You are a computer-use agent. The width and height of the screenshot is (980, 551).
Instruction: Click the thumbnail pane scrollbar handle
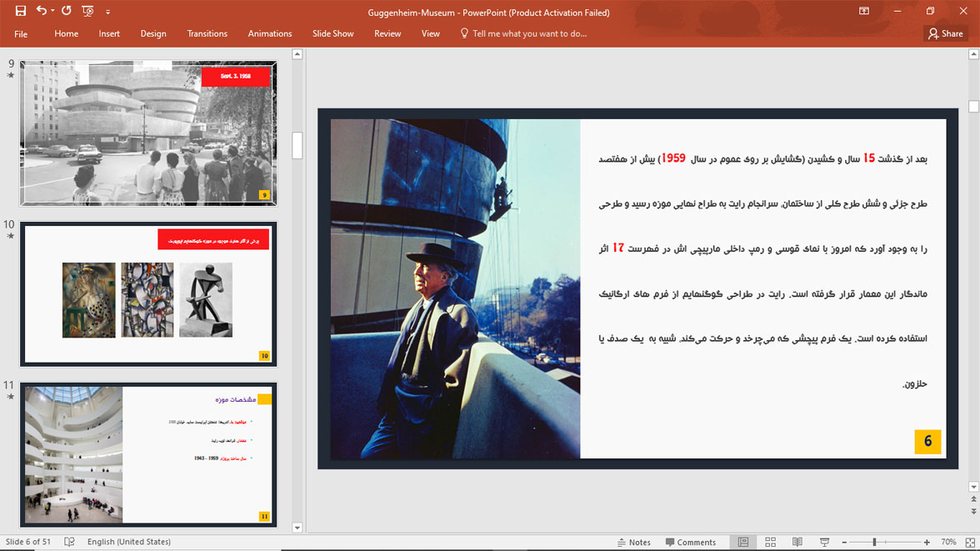(297, 145)
